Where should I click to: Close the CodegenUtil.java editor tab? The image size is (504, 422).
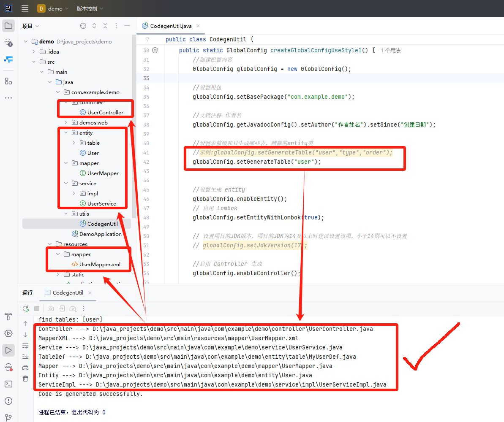click(x=198, y=26)
